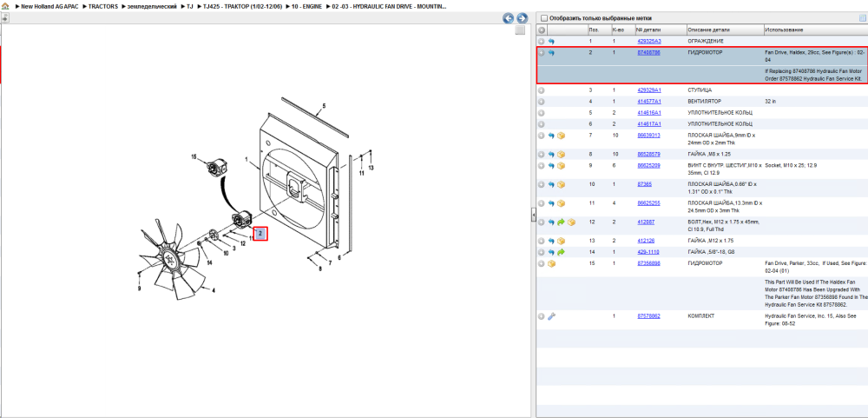Viewport: 868px width, 418px height.
Task: Select callout 2 highlighted on the diagram
Action: pos(260,234)
